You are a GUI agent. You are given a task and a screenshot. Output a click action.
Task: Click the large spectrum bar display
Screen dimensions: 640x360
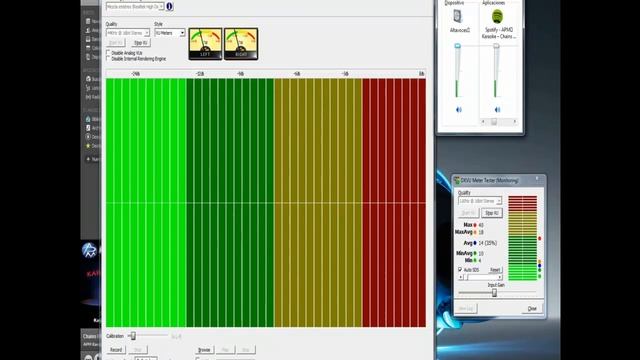266,203
